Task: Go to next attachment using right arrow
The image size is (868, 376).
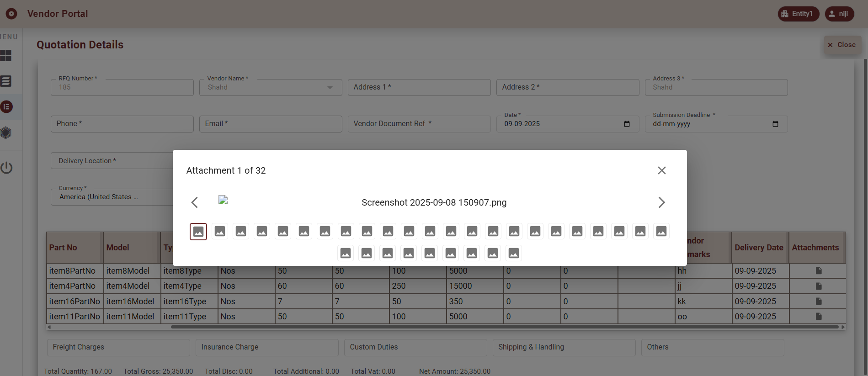Action: point(661,202)
